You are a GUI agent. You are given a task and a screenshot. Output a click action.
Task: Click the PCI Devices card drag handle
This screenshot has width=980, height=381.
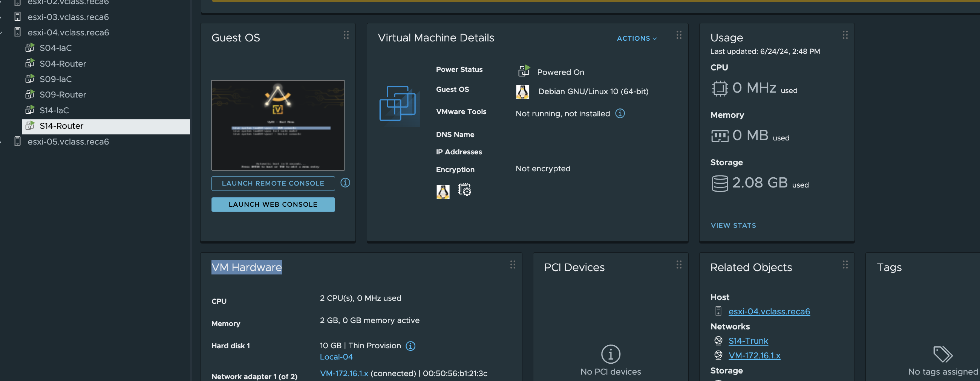pos(679,264)
